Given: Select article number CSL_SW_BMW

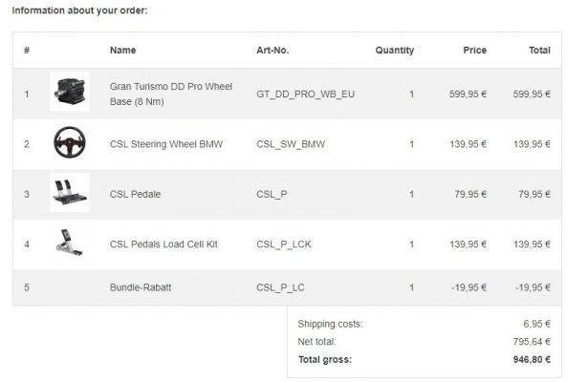Looking at the screenshot, I should [290, 144].
